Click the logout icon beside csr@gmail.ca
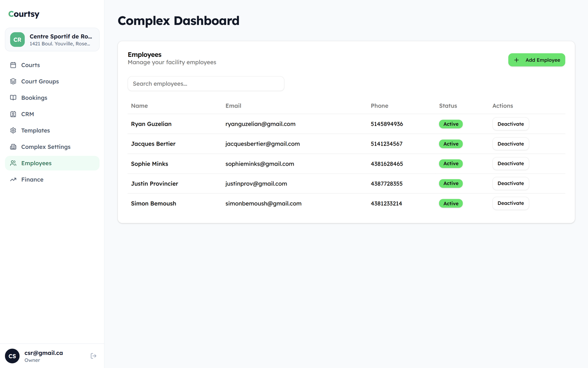This screenshot has height=368, width=588. pyautogui.click(x=94, y=356)
